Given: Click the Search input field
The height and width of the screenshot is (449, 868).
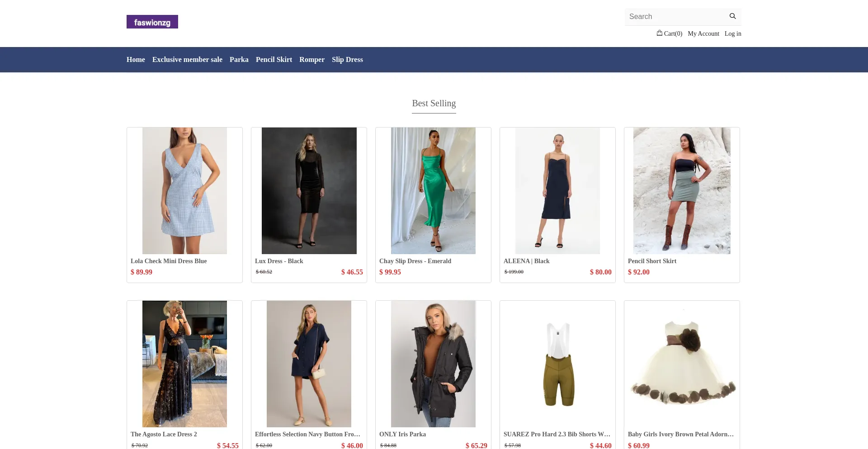Looking at the screenshot, I should [x=674, y=16].
